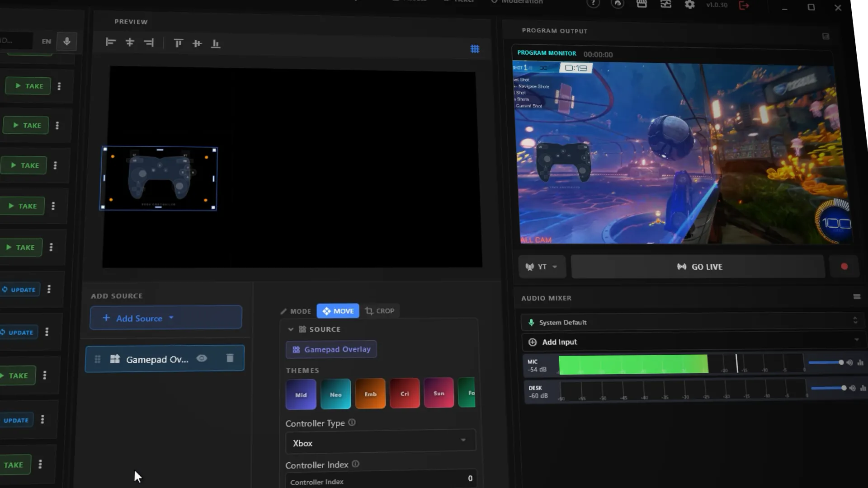Viewport: 868px width, 488px height.
Task: Apply the Emb theme swatch
Action: (370, 394)
